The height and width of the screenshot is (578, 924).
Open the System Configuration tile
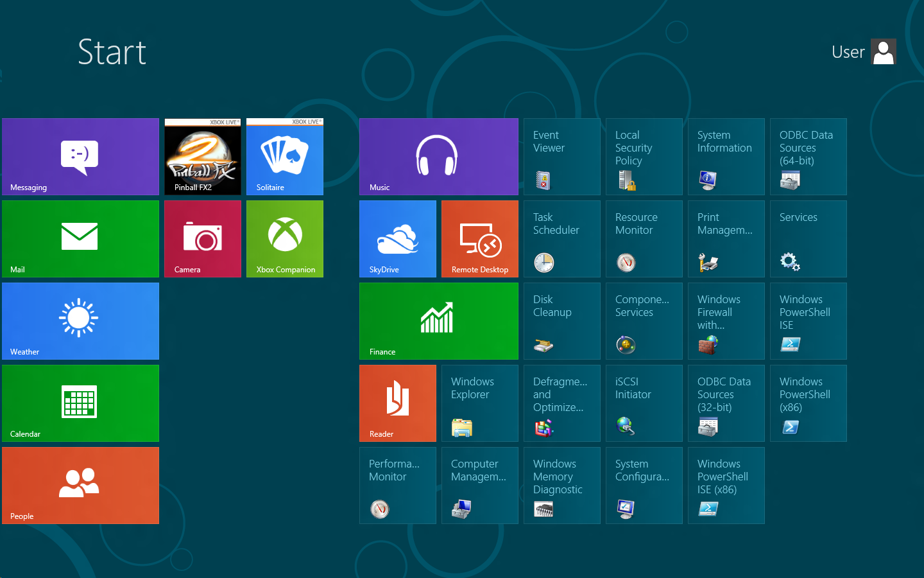(644, 486)
